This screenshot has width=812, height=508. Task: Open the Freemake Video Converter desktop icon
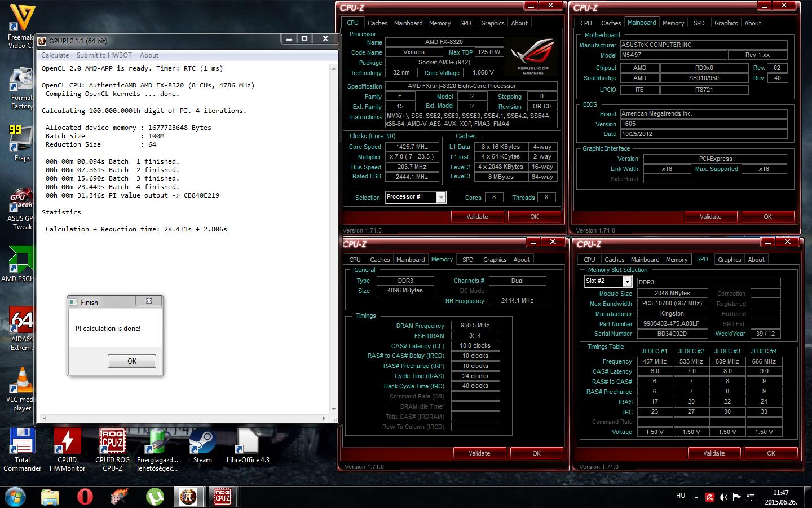click(21, 25)
